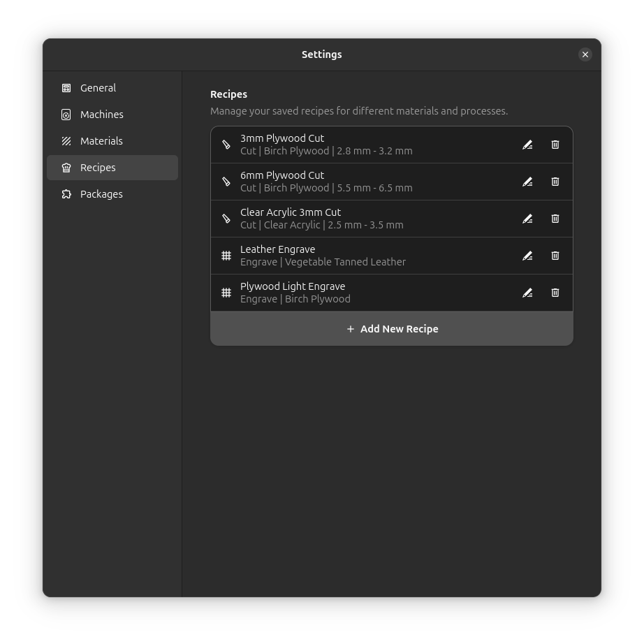This screenshot has height=644, width=644.
Task: Edit the Clear Acrylic 3mm Cut recipe
Action: coord(527,219)
